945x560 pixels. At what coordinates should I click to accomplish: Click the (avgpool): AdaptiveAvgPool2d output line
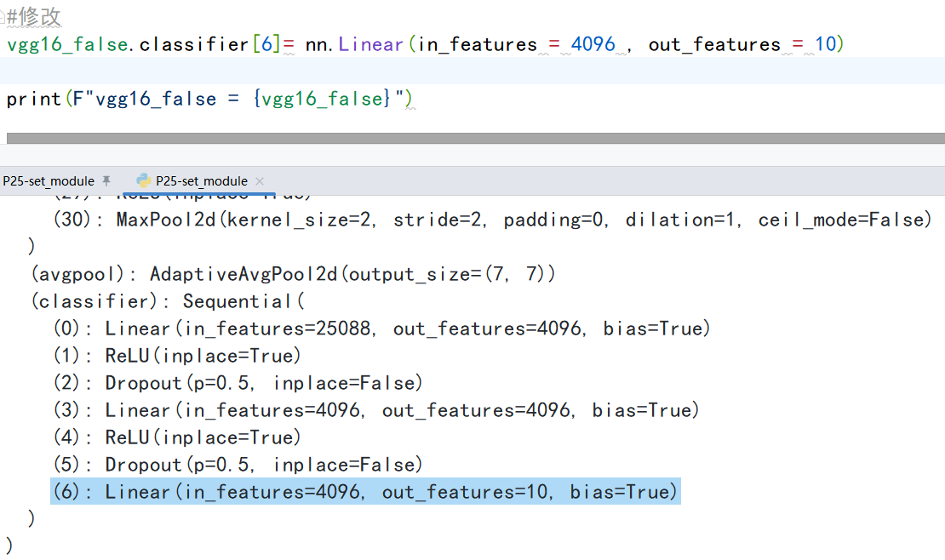click(294, 274)
